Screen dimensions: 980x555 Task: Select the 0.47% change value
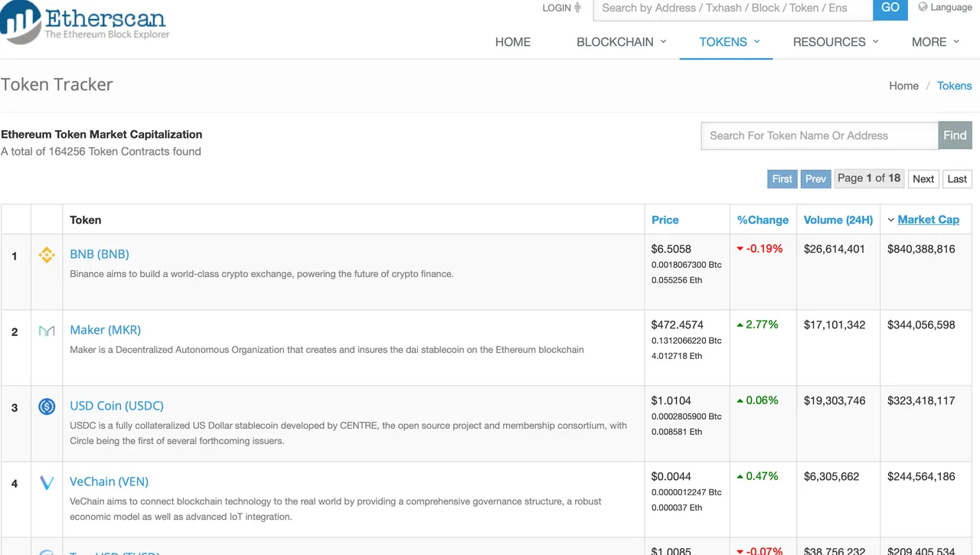click(762, 476)
